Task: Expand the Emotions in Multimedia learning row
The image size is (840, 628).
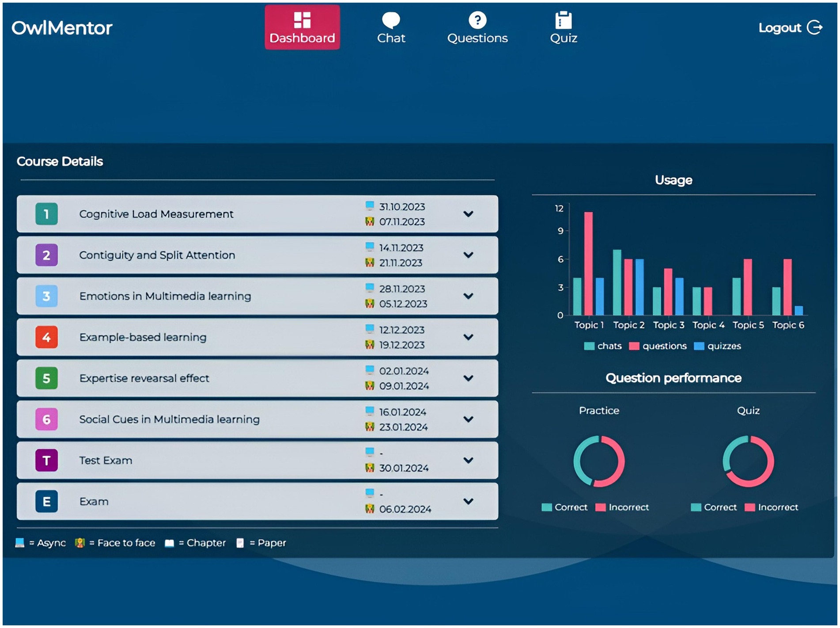Action: click(x=468, y=296)
